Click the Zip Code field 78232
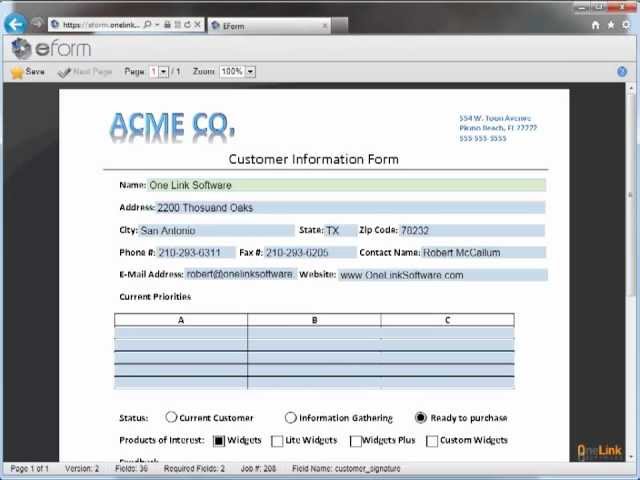Viewport: 640px width, 480px height. tap(471, 231)
